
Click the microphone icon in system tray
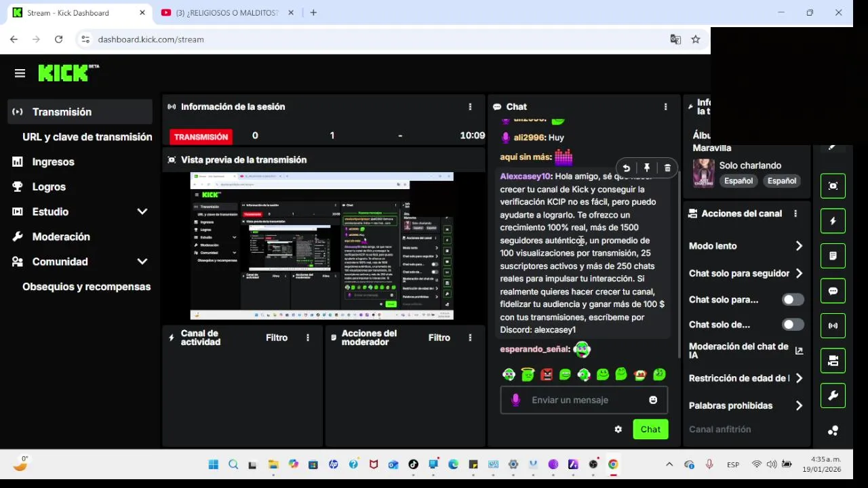pos(709,464)
